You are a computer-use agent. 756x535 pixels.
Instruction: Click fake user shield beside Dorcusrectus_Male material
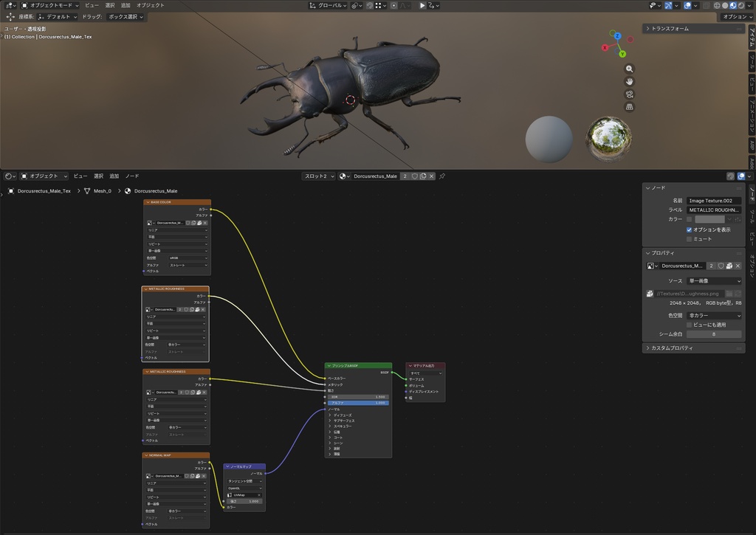pyautogui.click(x=415, y=176)
